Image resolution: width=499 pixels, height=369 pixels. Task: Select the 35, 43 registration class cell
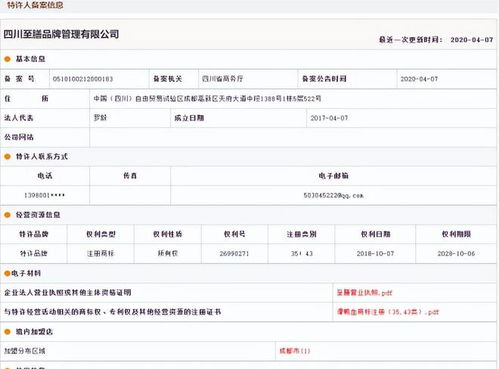[302, 254]
